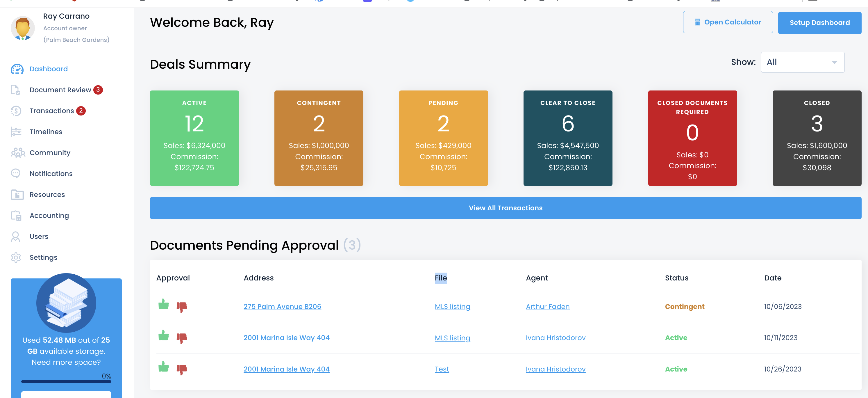
Task: Click the Agent column header
Action: pos(537,278)
